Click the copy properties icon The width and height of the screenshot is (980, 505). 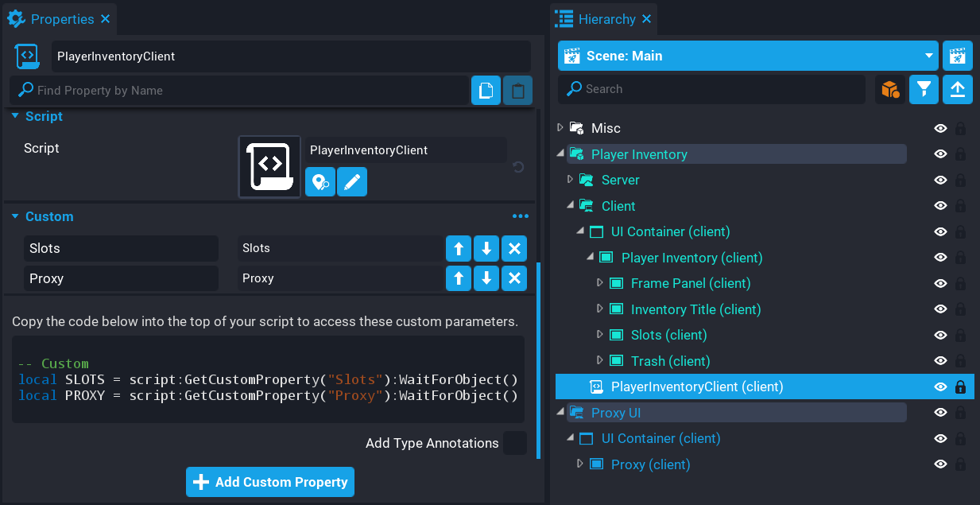point(486,91)
